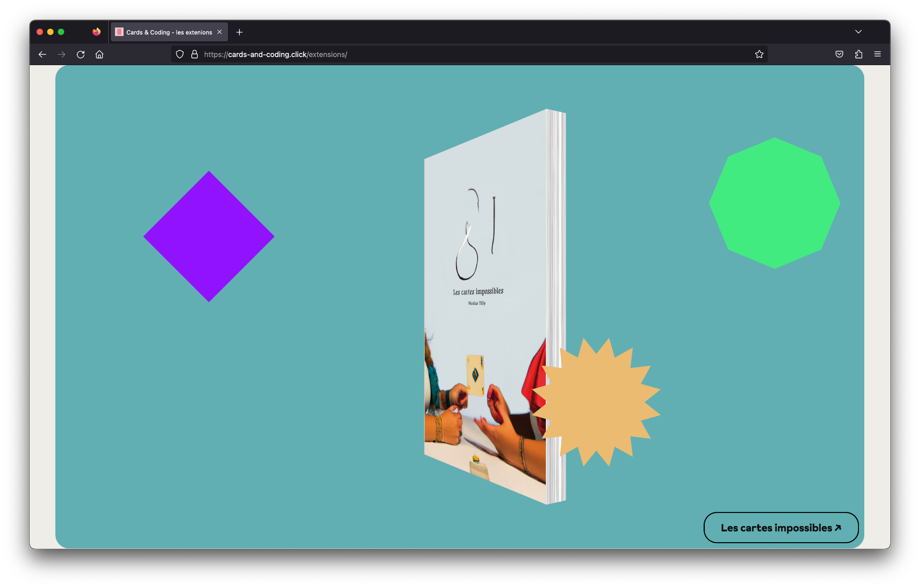Save the page to Pocket
The image size is (920, 588).
839,54
